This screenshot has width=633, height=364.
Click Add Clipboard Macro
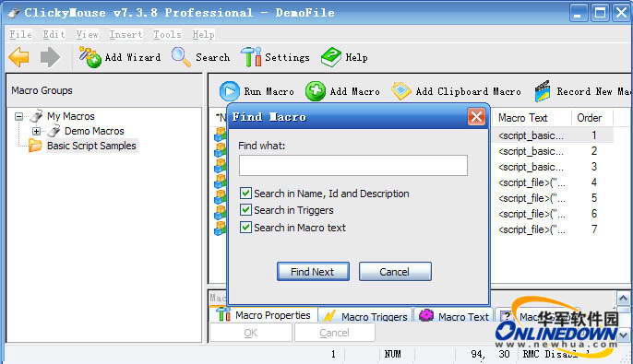point(456,91)
